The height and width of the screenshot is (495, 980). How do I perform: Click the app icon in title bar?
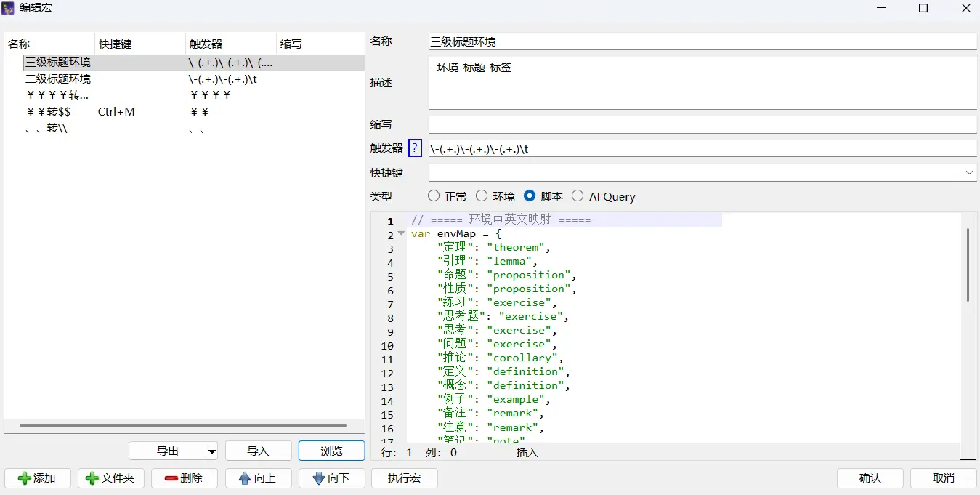pyautogui.click(x=9, y=9)
